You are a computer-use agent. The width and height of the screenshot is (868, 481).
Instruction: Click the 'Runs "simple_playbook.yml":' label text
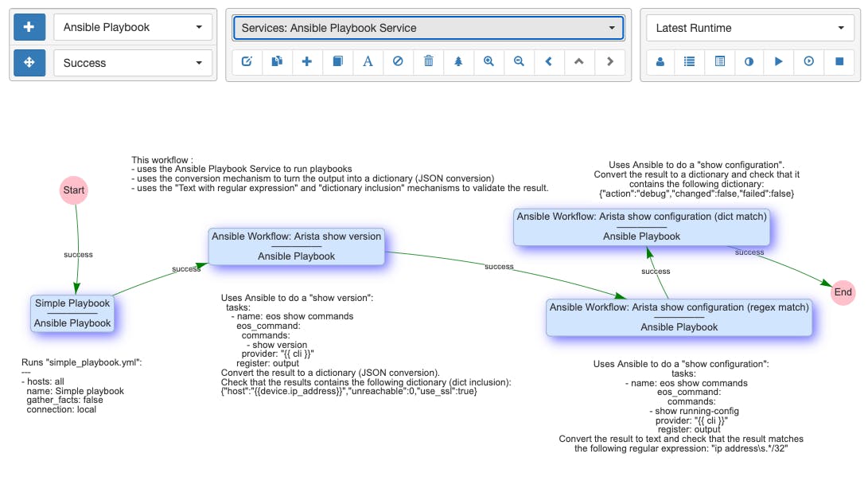(81, 362)
